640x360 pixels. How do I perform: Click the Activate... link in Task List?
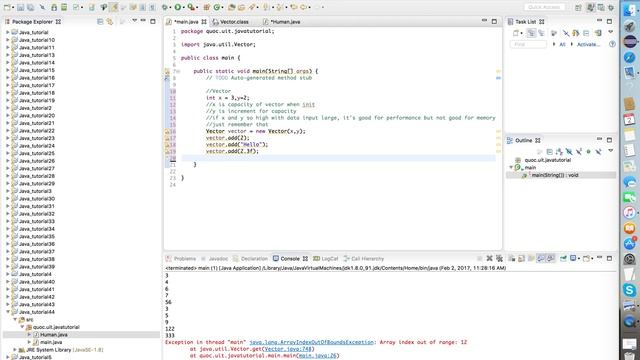588,44
